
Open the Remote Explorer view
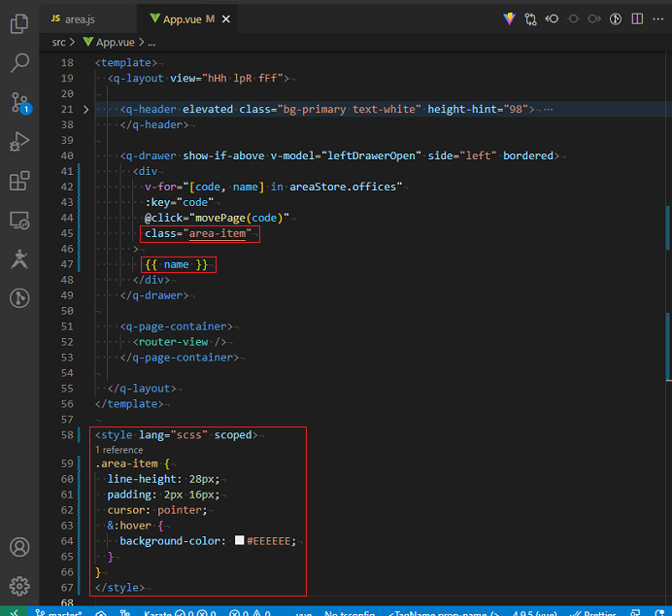pos(19,221)
